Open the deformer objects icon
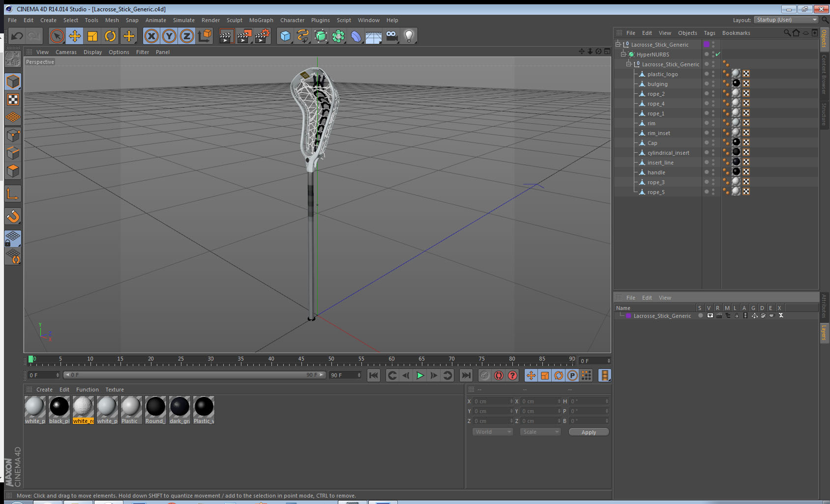 pyautogui.click(x=356, y=36)
